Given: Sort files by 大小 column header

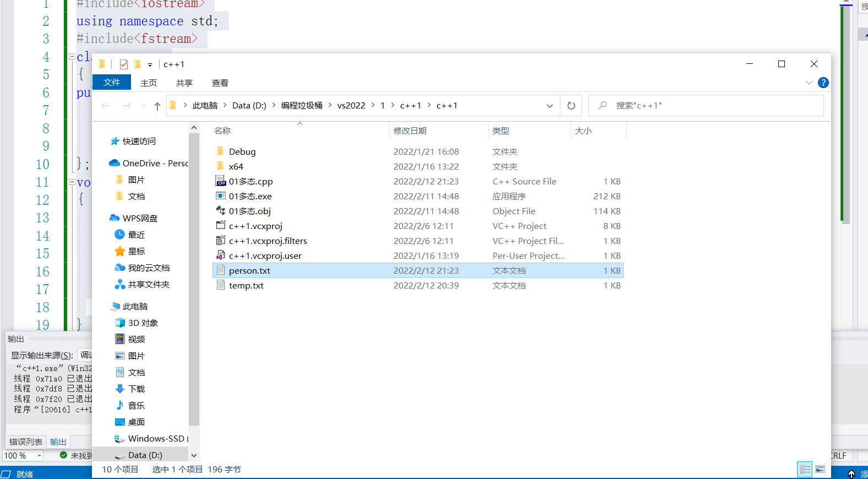Looking at the screenshot, I should point(598,130).
